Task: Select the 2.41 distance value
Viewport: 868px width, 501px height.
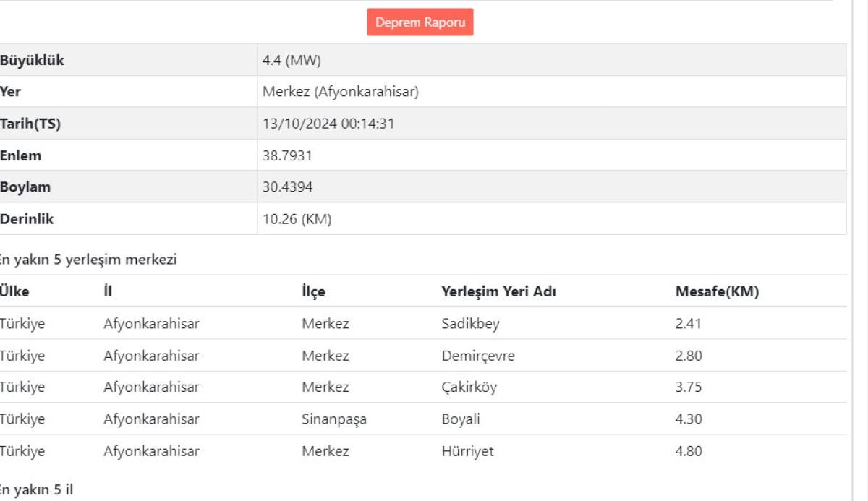Action: 688,324
